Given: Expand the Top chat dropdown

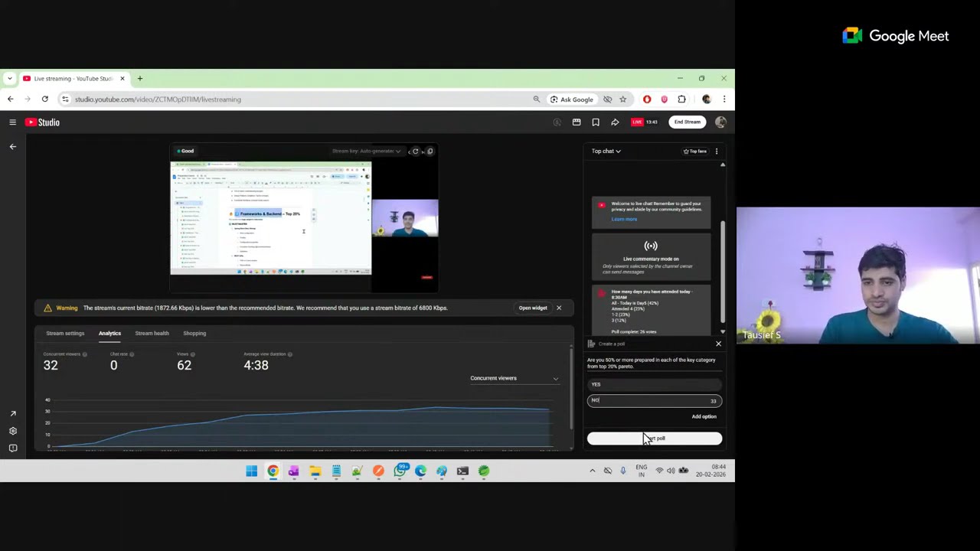Looking at the screenshot, I should coord(606,151).
